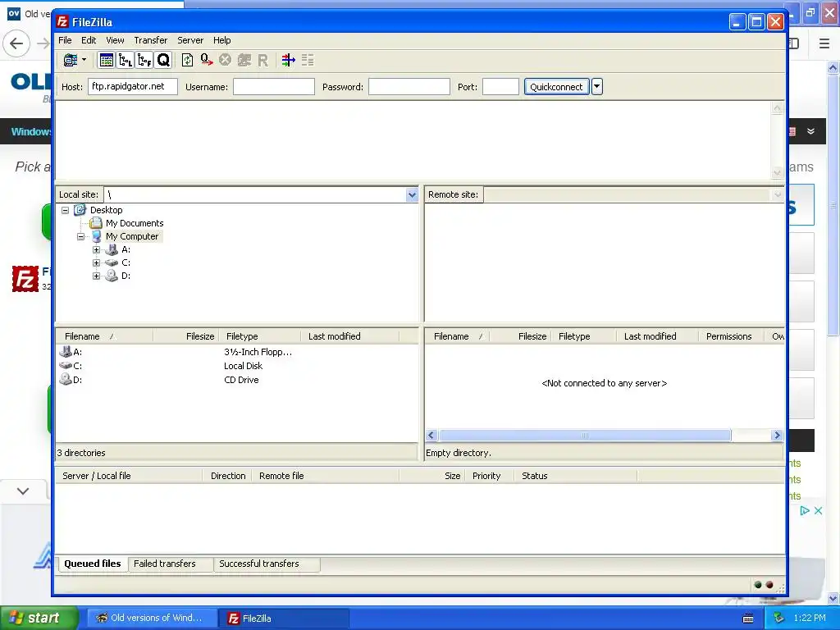Screen dimensions: 840x630
Task: Collapse the Desktop tree node
Action: tap(66, 210)
